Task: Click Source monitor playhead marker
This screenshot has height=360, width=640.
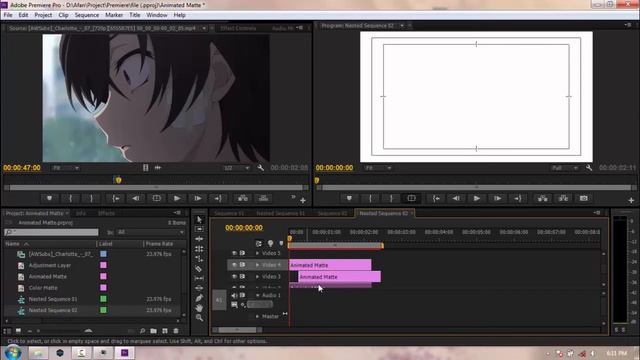Action: pos(118,180)
